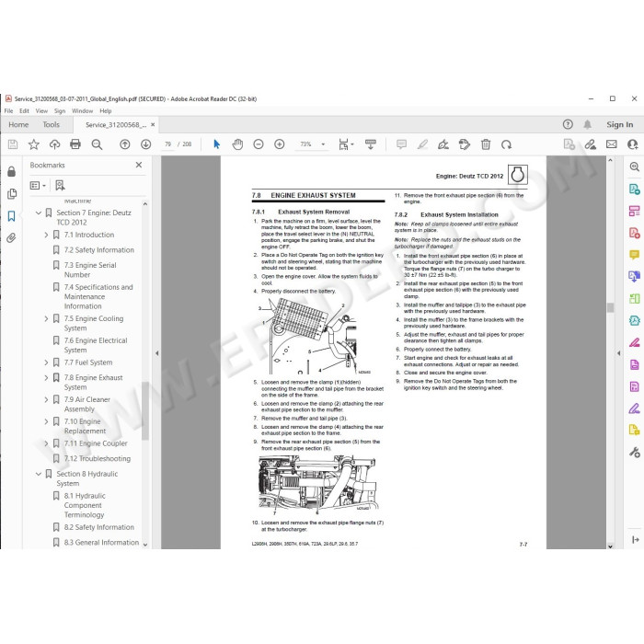The width and height of the screenshot is (644, 644).
Task: Click the stamp tool icon
Action: (464, 144)
